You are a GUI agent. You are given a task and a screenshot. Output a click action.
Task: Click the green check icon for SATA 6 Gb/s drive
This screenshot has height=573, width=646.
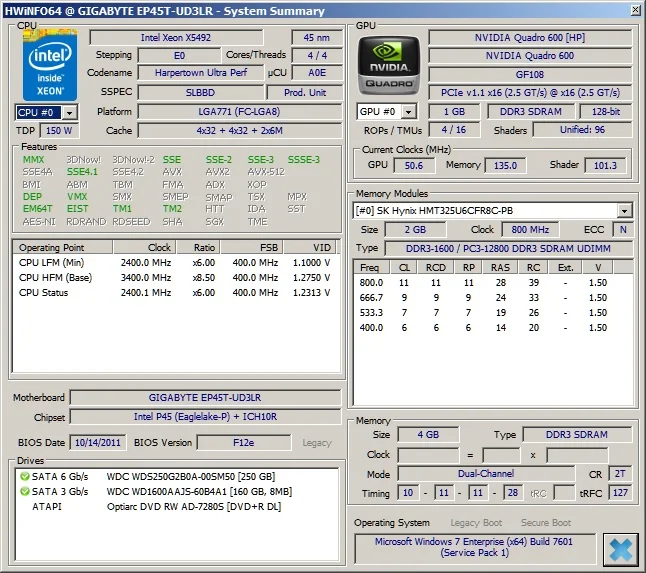25,477
